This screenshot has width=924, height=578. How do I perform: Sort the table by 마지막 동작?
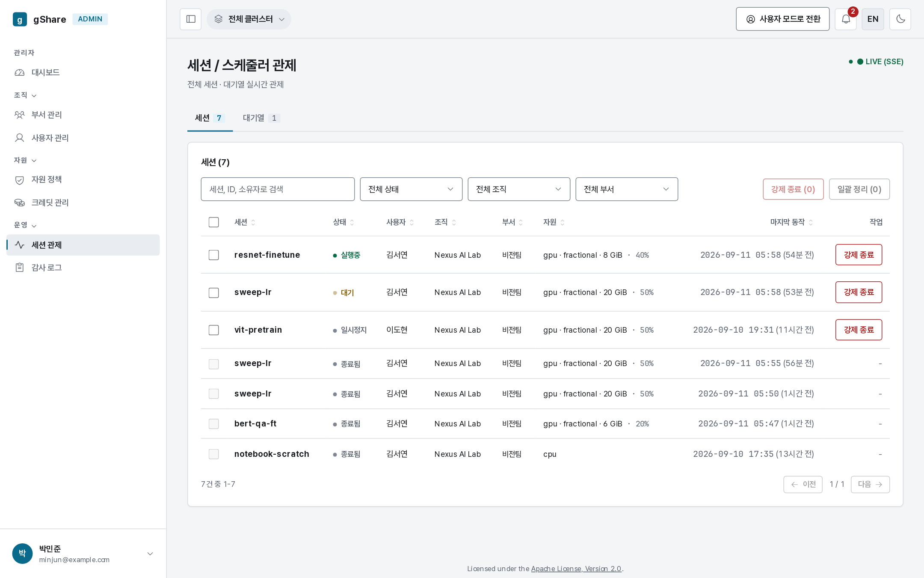click(791, 222)
